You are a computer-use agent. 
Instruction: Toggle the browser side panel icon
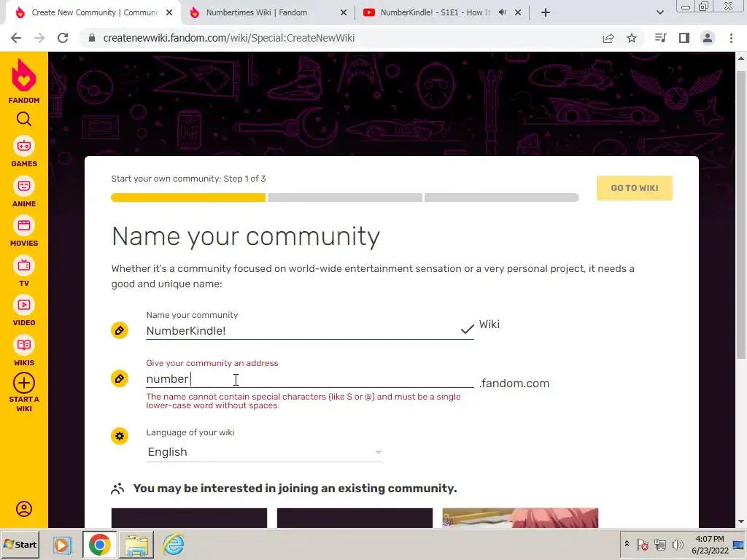pos(684,38)
